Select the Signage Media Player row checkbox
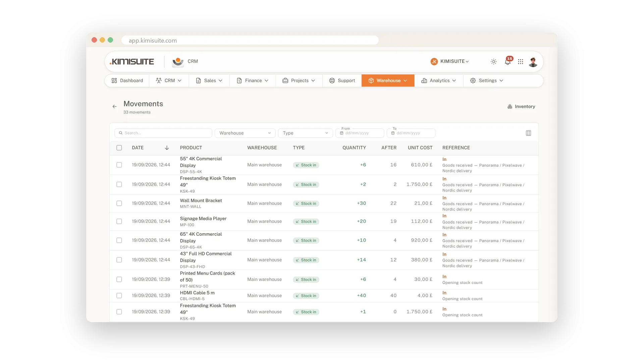 pyautogui.click(x=119, y=222)
